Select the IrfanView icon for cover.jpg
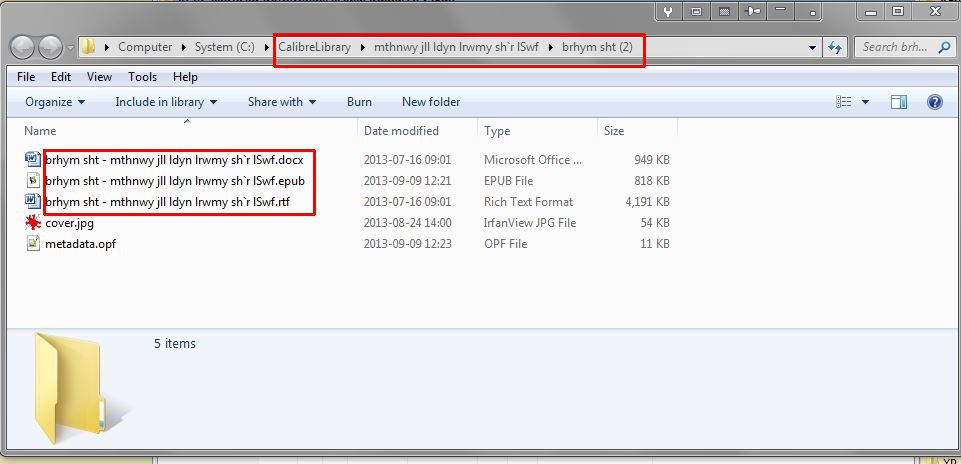 [x=33, y=222]
